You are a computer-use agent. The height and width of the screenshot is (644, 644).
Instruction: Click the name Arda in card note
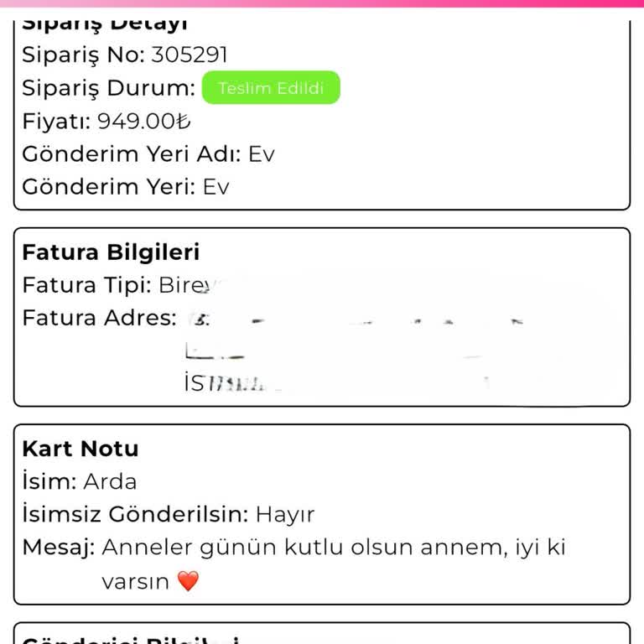tap(110, 482)
